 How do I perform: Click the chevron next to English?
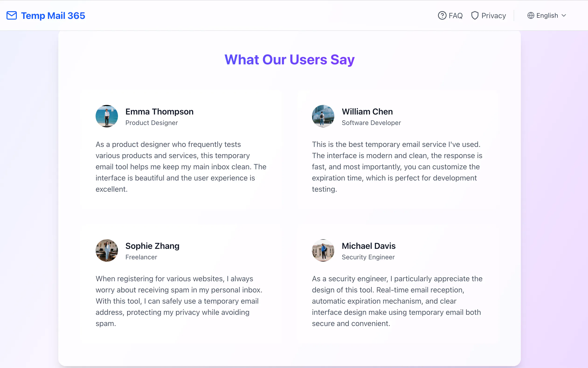pyautogui.click(x=564, y=16)
